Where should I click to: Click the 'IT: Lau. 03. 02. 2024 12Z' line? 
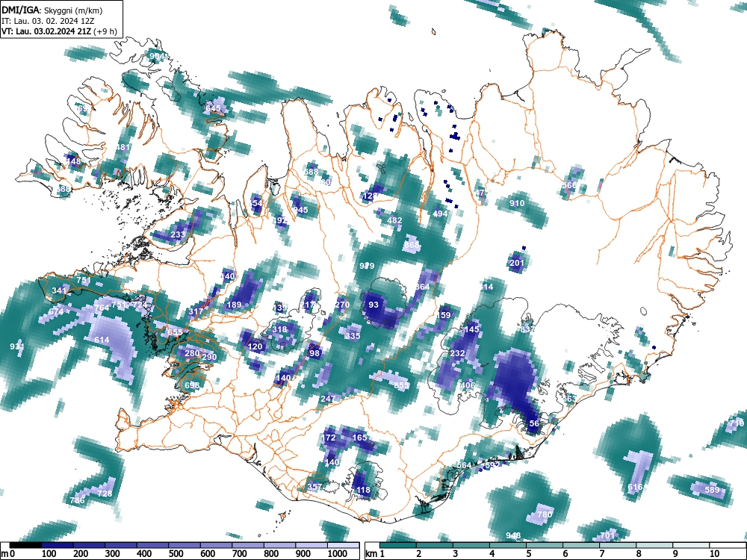(x=49, y=21)
